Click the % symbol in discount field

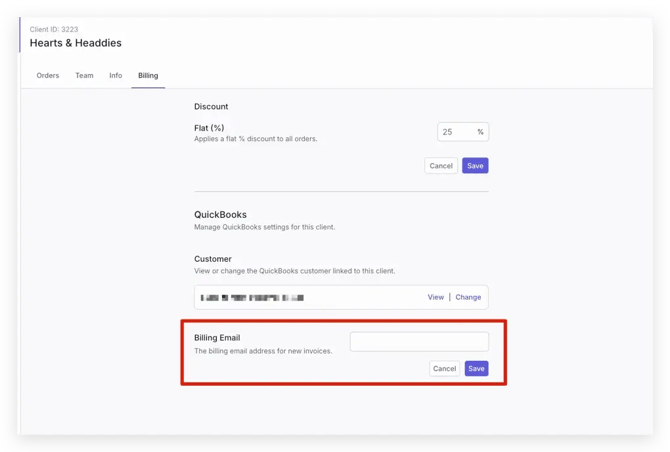tap(480, 132)
